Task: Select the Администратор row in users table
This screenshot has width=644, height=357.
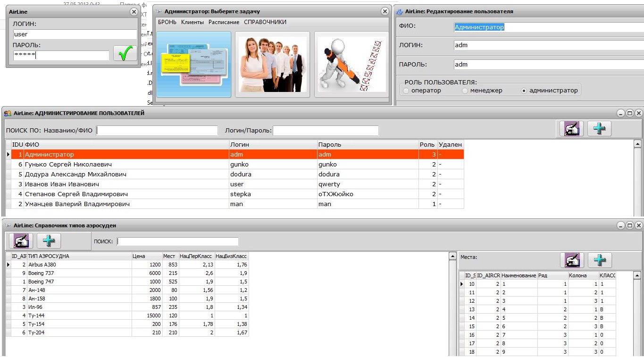Action: point(234,154)
